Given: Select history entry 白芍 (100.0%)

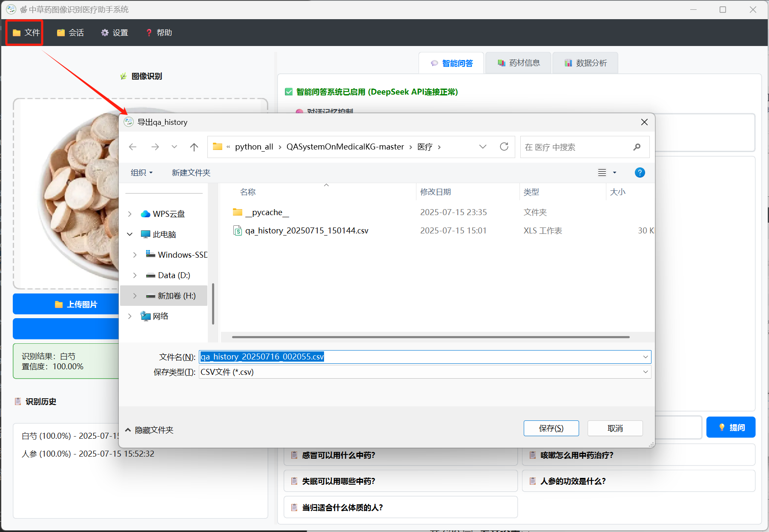Looking at the screenshot, I should [70, 436].
